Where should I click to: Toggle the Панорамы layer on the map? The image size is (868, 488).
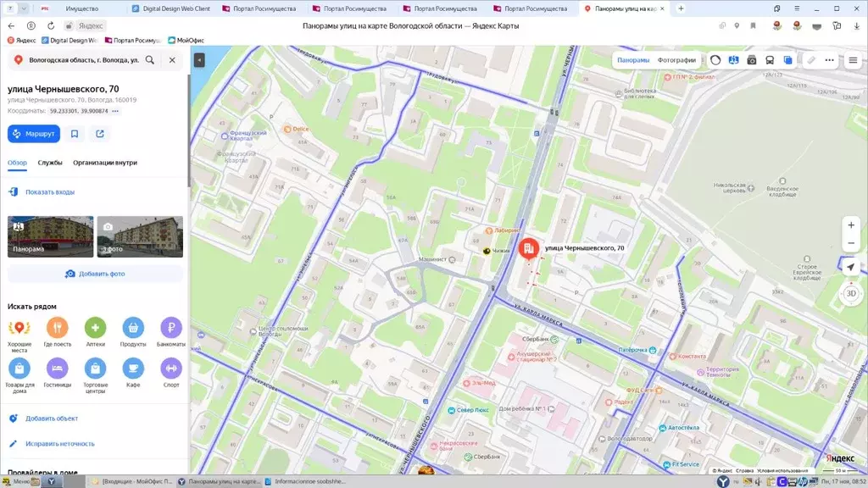click(633, 60)
